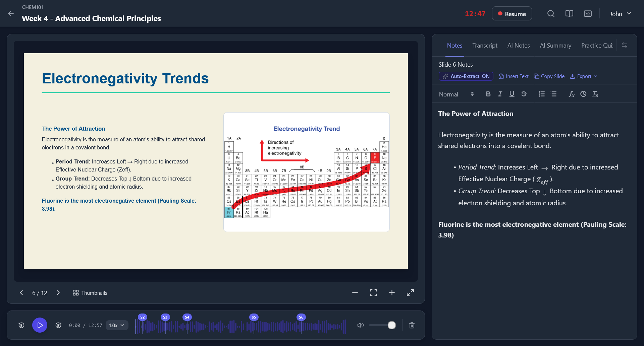Open the AI Summary tab
The width and height of the screenshot is (644, 346).
pyautogui.click(x=555, y=46)
